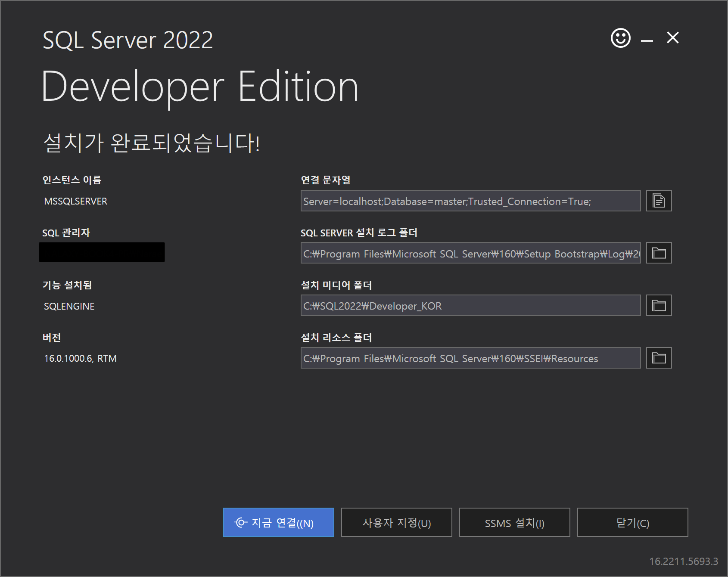Open the installation resources folder icon

coord(659,358)
